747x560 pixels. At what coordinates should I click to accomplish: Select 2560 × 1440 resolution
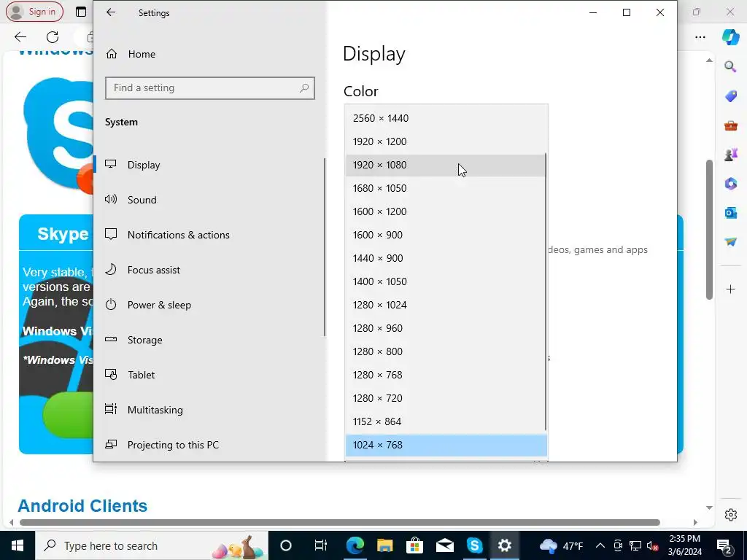point(446,118)
